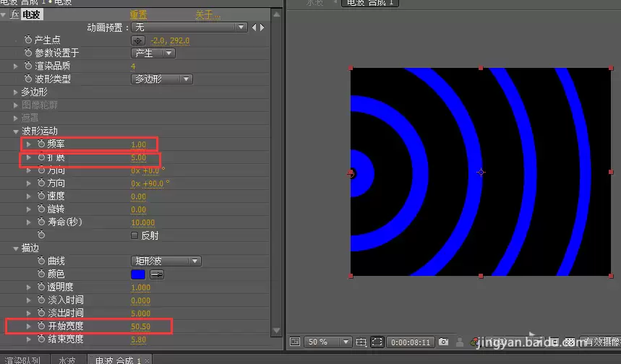621x364 pixels.
Task: Open the blue 颜色 color swatch
Action: (x=138, y=274)
